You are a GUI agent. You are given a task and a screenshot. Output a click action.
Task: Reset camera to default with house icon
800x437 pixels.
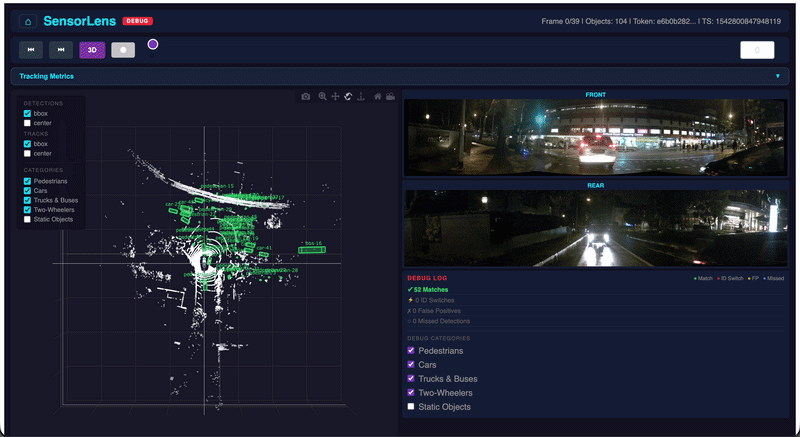click(378, 96)
